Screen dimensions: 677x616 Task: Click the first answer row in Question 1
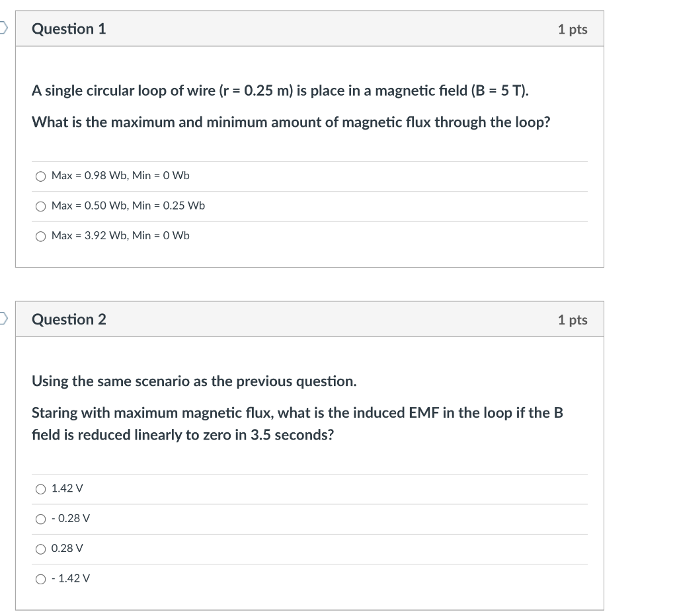[x=119, y=176]
